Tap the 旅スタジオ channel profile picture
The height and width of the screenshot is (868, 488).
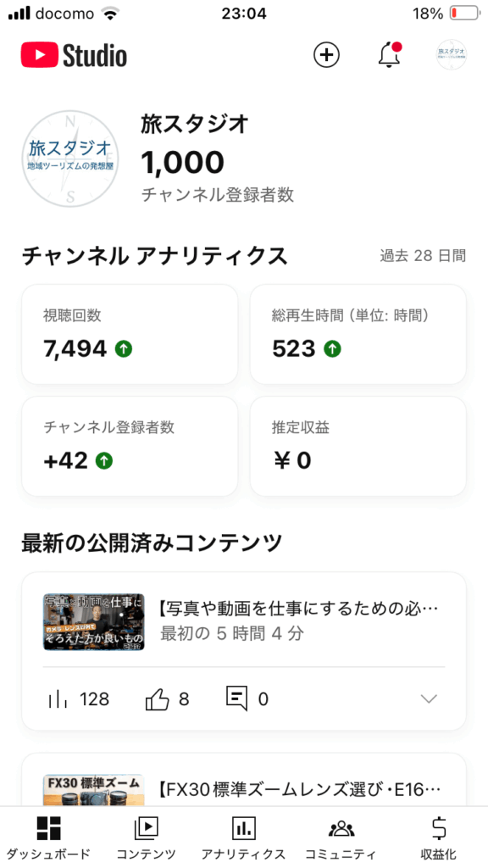point(70,159)
